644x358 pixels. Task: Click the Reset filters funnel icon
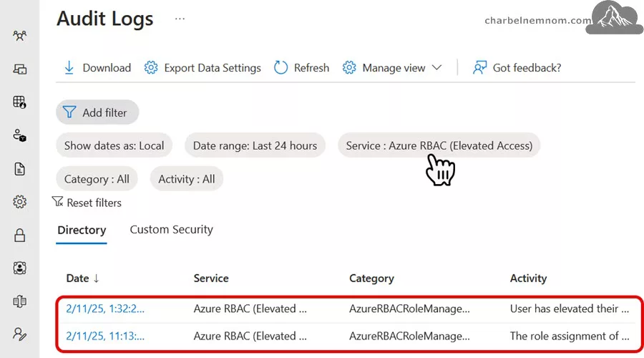[57, 202]
